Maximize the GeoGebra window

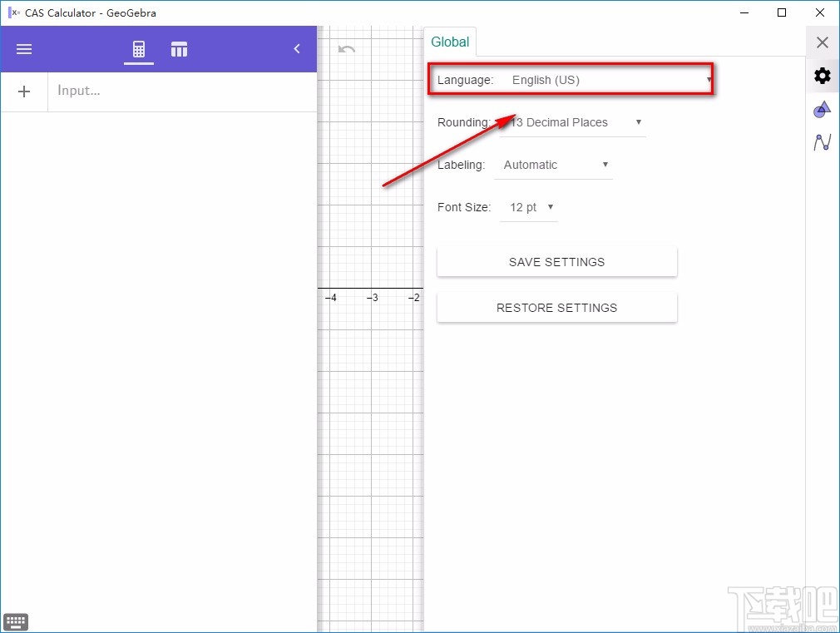[782, 12]
